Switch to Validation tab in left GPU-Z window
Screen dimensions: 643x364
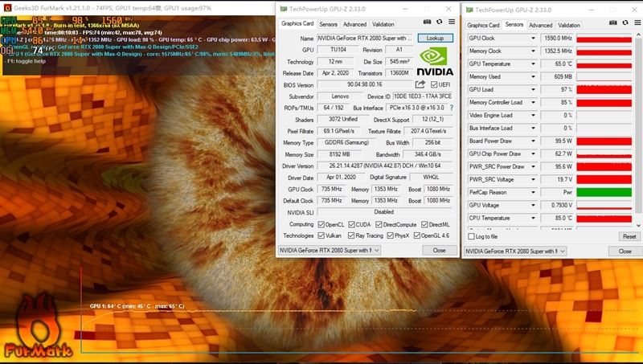click(383, 24)
